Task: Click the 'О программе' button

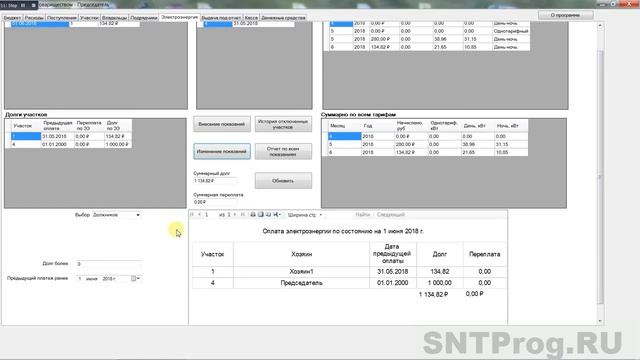Action: pos(565,15)
